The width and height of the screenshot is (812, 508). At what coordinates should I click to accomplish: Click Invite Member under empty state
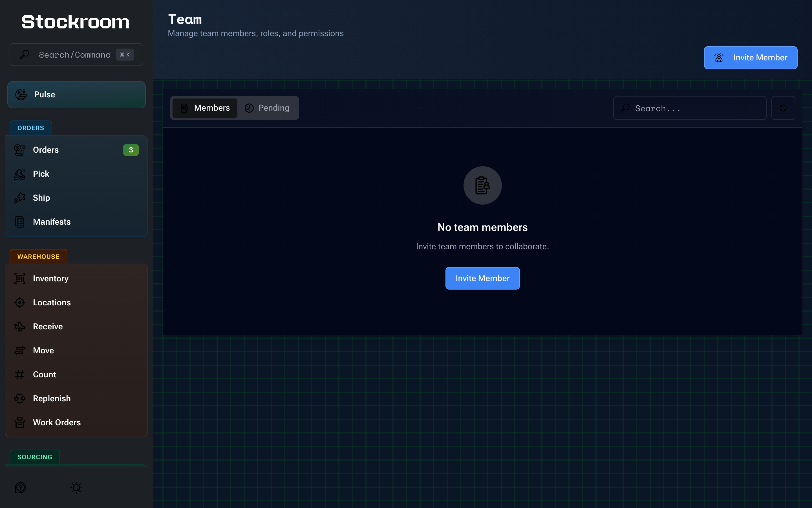(482, 278)
